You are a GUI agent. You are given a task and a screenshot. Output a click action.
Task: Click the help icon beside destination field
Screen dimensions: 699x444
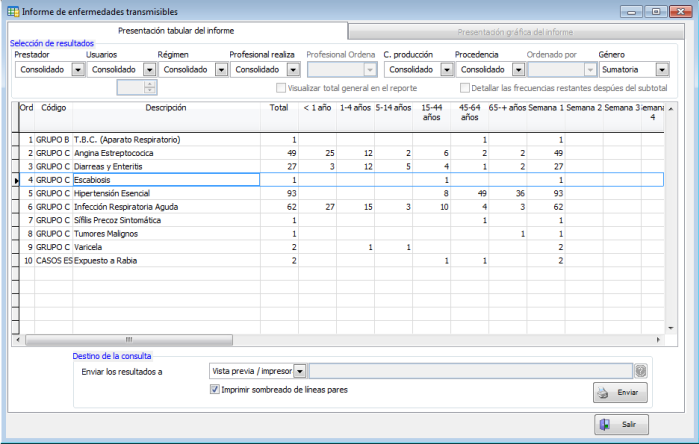point(641,371)
